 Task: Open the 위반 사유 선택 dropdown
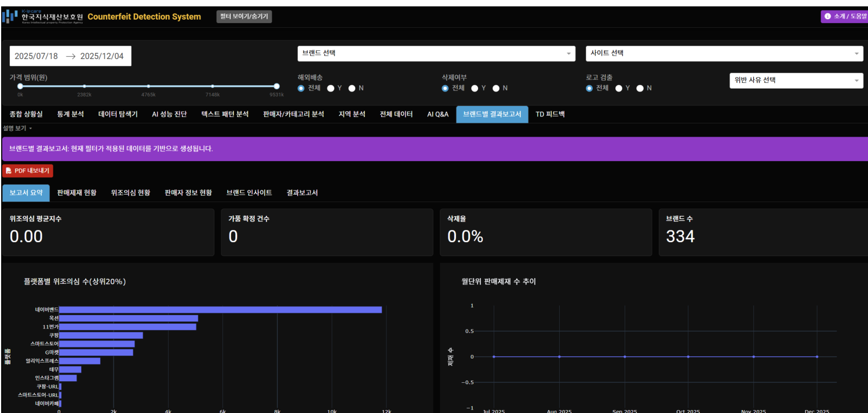coord(796,81)
